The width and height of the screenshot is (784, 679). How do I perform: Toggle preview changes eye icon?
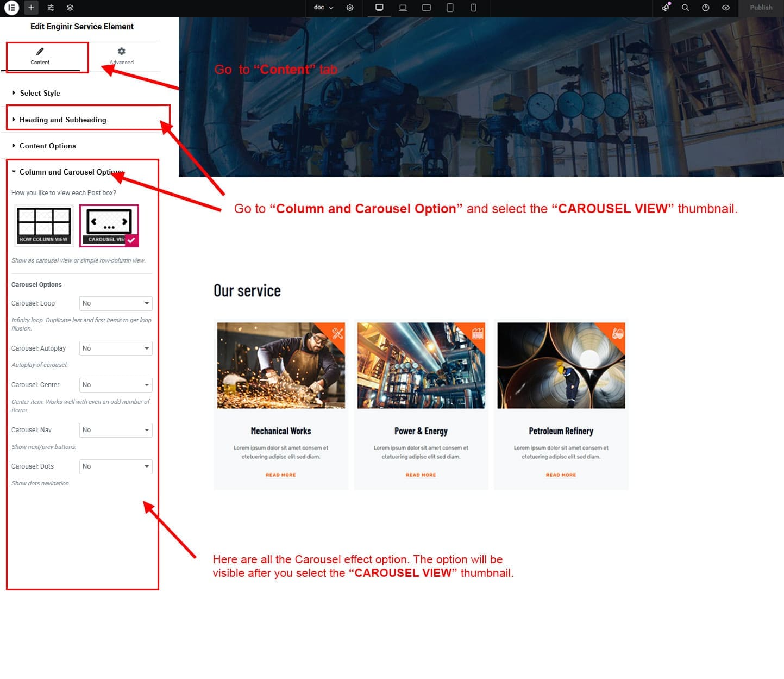(725, 8)
